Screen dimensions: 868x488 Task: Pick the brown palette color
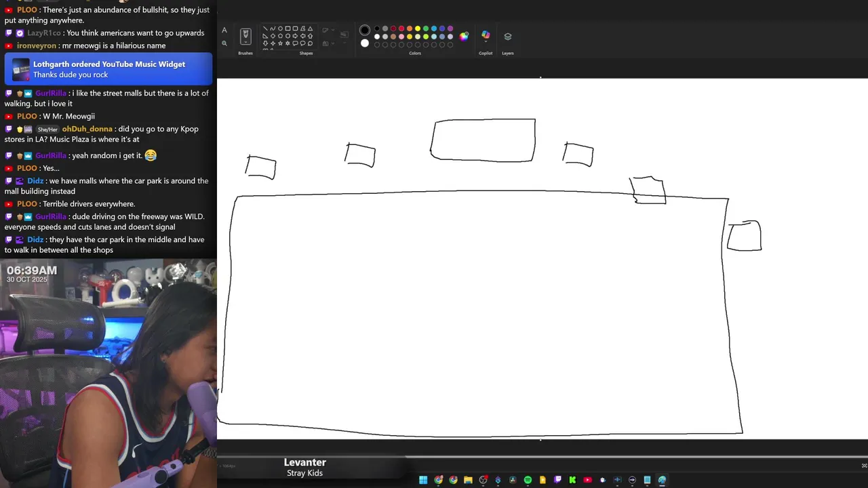pyautogui.click(x=393, y=37)
